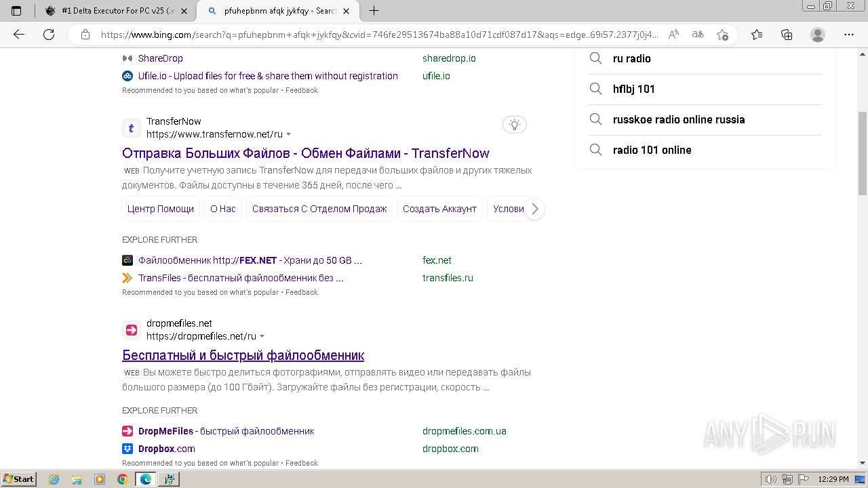The height and width of the screenshot is (488, 868).
Task: Click the dropmefiles.com.ua domain text
Action: pyautogui.click(x=465, y=431)
